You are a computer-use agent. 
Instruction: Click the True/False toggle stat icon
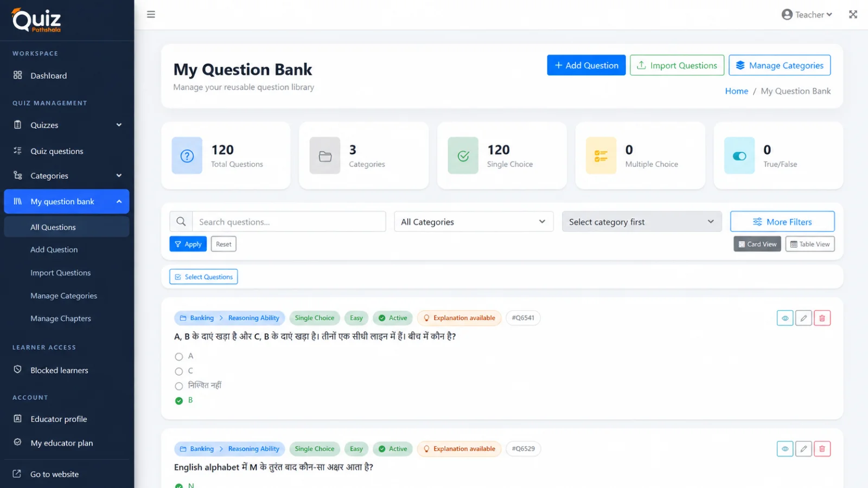(x=739, y=156)
